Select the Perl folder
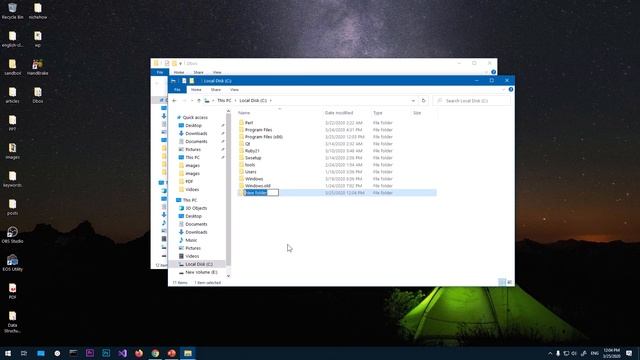640x360 pixels. pyautogui.click(x=249, y=123)
